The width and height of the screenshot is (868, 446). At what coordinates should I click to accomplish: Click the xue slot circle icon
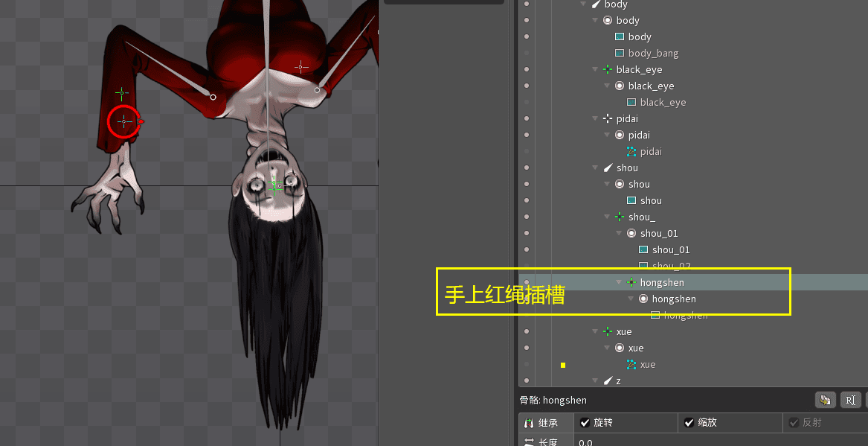tap(620, 348)
